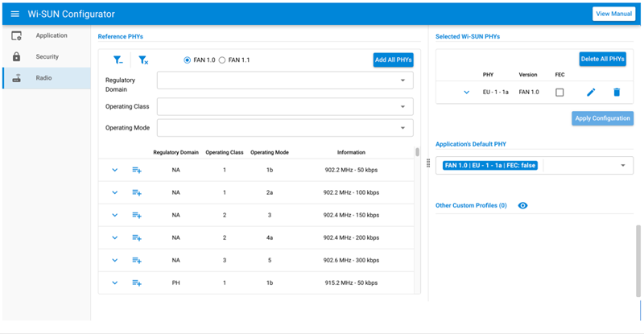Add the 902.6 MHz 300 kbps PHY
644x334 pixels.
137,260
